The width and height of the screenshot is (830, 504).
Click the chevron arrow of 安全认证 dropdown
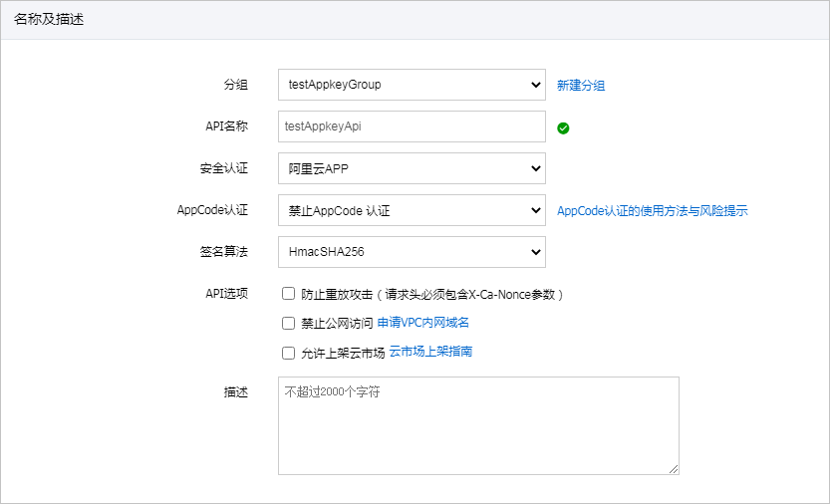tap(536, 168)
